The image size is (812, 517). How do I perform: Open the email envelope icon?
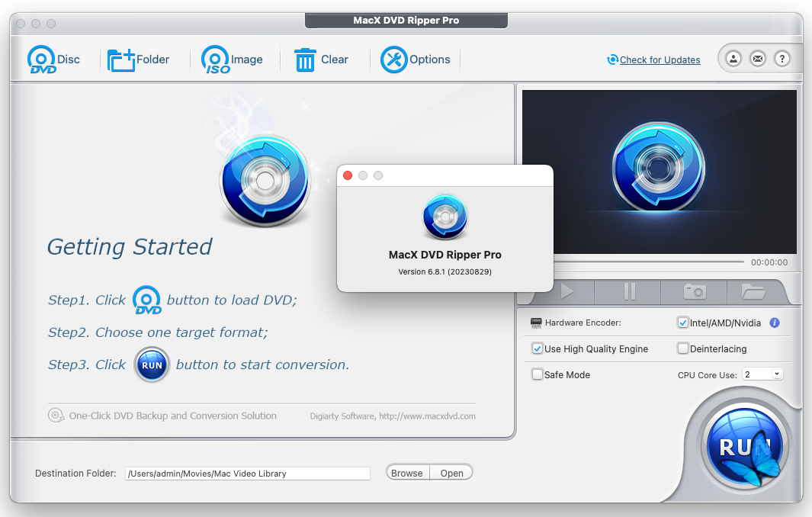pyautogui.click(x=757, y=59)
